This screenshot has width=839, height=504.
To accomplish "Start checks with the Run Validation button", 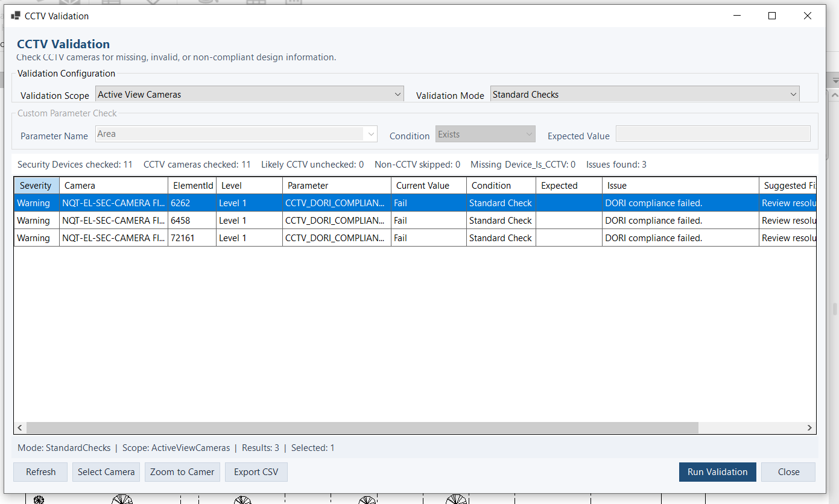I will (718, 472).
